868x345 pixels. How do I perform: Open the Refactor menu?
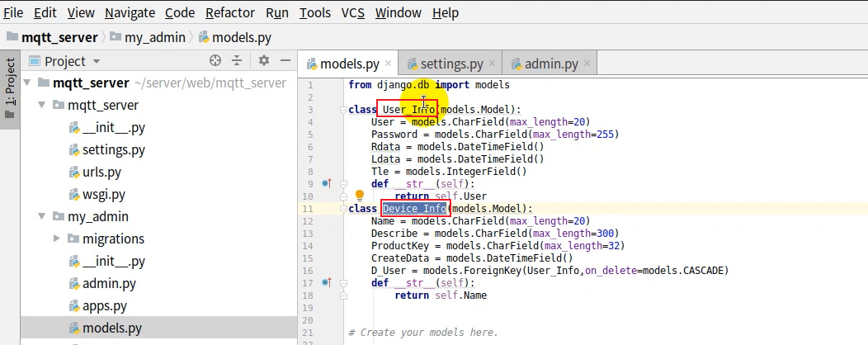pos(230,12)
